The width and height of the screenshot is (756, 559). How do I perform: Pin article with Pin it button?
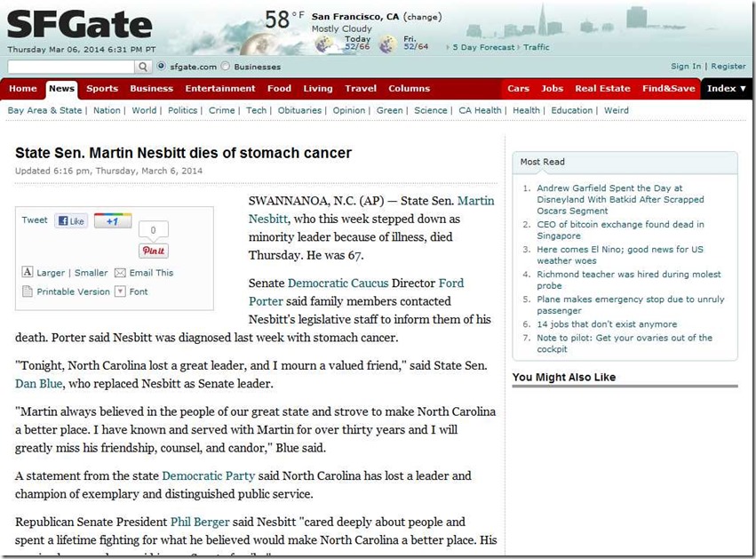(154, 252)
